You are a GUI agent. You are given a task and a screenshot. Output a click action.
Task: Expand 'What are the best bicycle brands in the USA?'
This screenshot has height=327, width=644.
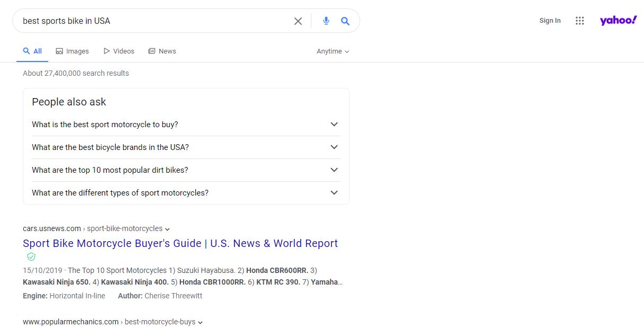tap(186, 147)
